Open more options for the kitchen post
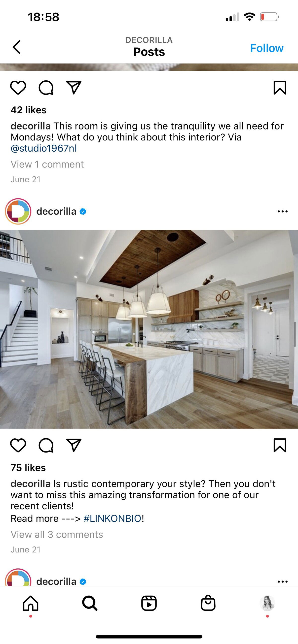 pos(283,212)
